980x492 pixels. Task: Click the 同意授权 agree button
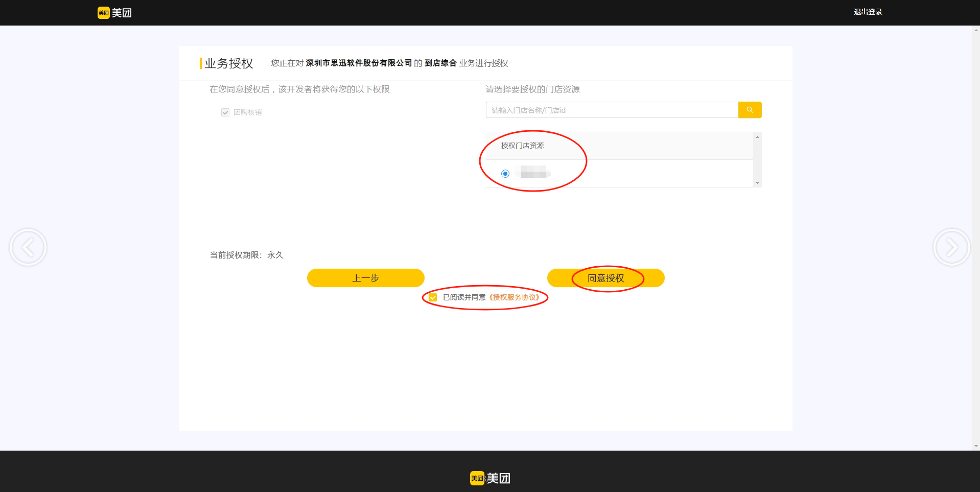(605, 278)
